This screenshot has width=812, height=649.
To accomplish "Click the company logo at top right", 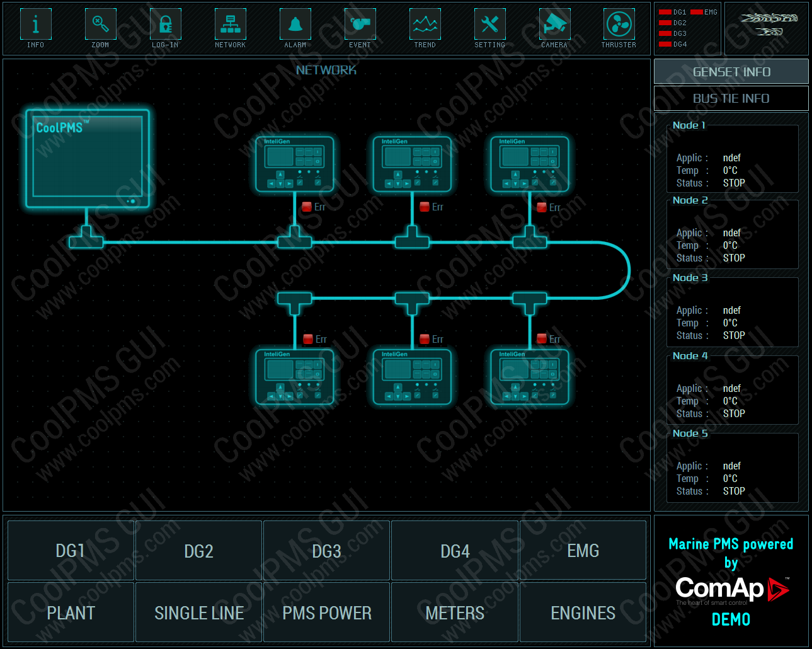I will [x=769, y=25].
